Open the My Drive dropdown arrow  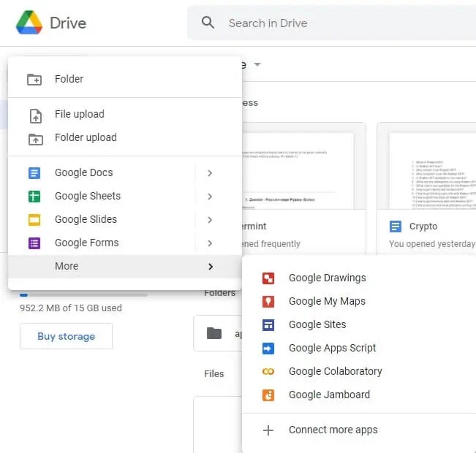257,64
